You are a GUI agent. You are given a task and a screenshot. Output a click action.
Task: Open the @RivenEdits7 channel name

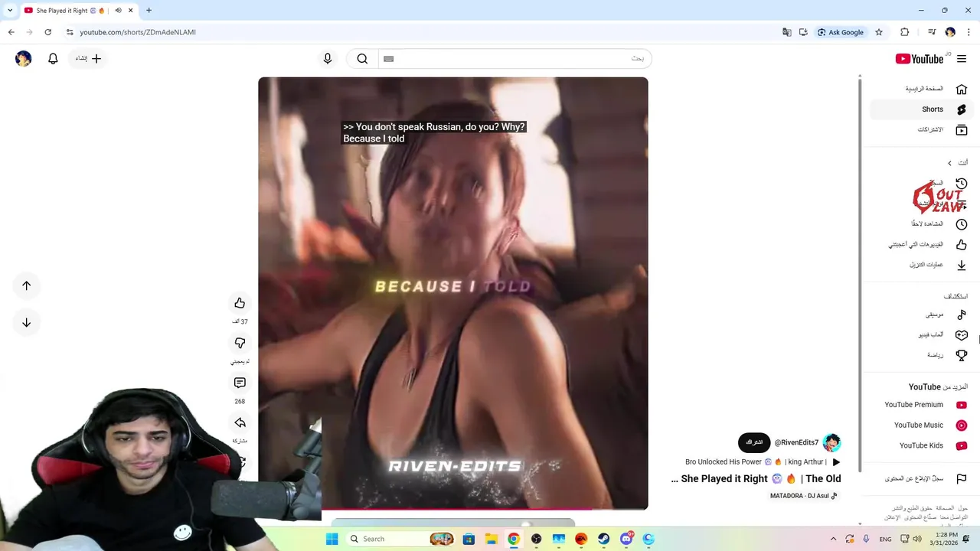click(796, 442)
